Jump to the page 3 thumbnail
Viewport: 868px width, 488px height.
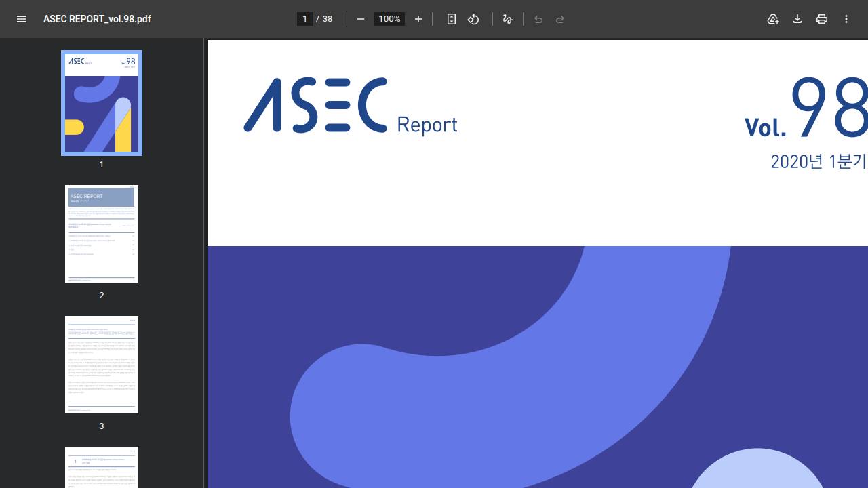(x=102, y=365)
